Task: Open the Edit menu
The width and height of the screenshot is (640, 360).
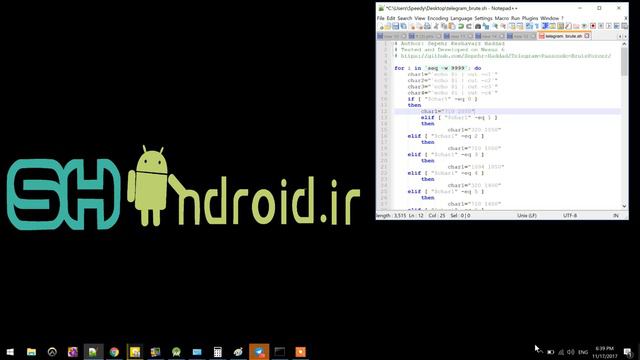Action: 391,18
